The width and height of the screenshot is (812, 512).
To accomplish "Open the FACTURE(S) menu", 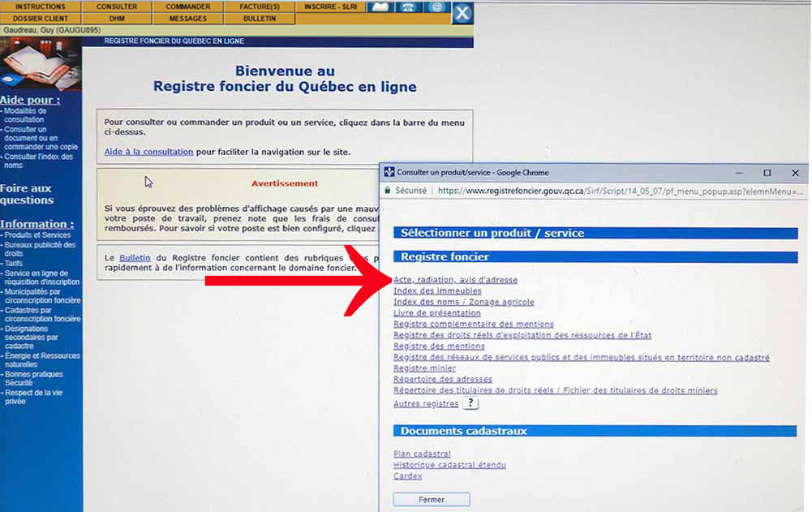I will [x=260, y=6].
